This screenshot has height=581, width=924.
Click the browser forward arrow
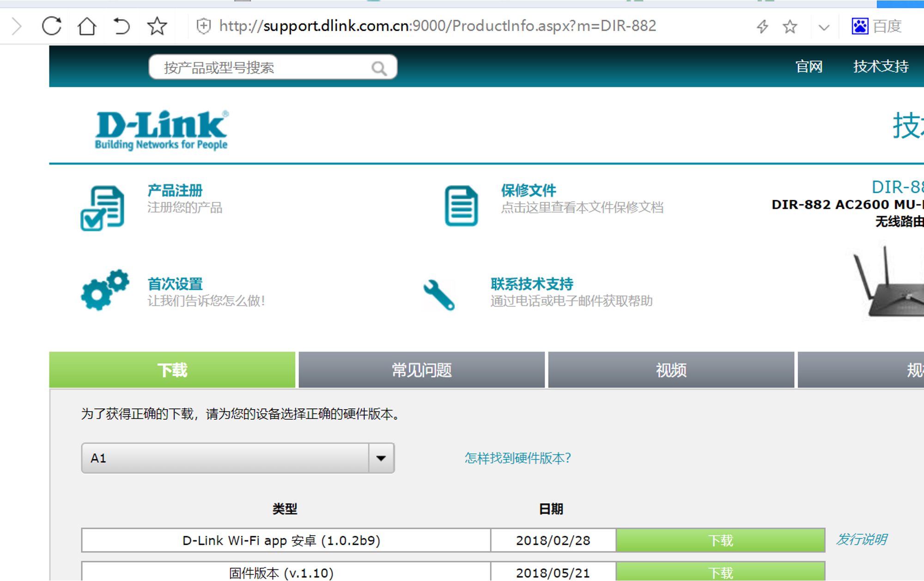pos(17,26)
